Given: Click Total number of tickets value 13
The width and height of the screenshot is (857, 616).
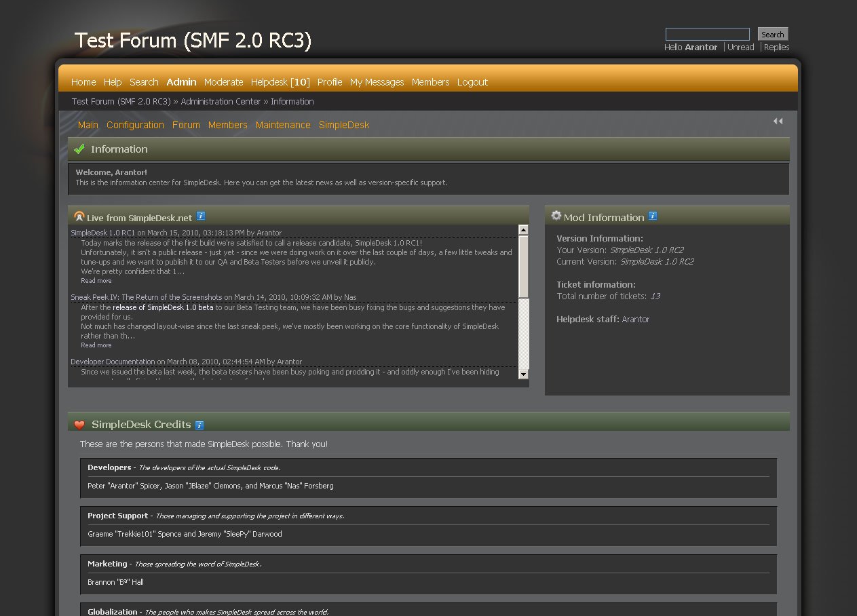Looking at the screenshot, I should tap(655, 296).
